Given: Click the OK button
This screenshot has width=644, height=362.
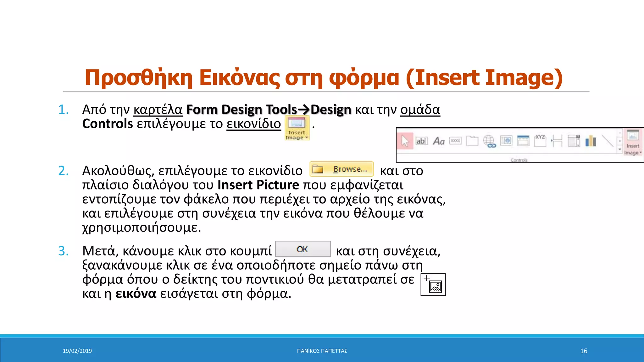Looking at the screenshot, I should pos(303,249).
